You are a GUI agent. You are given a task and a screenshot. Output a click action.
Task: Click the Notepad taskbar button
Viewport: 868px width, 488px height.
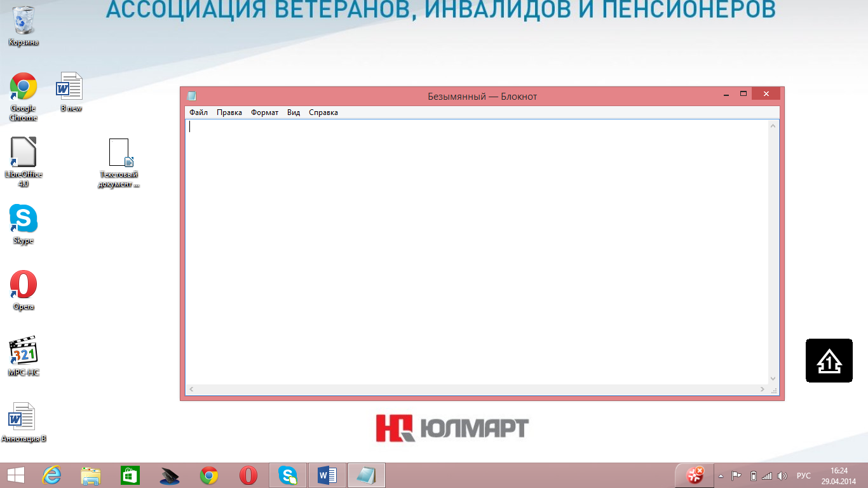[x=367, y=475]
